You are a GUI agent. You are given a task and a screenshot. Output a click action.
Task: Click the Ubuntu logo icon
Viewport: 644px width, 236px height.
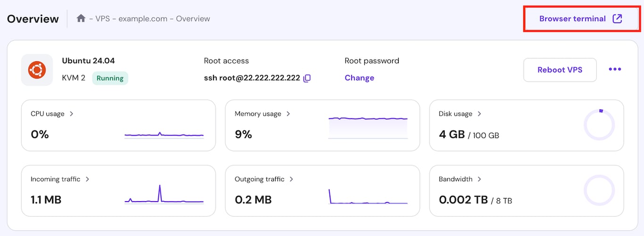(37, 70)
